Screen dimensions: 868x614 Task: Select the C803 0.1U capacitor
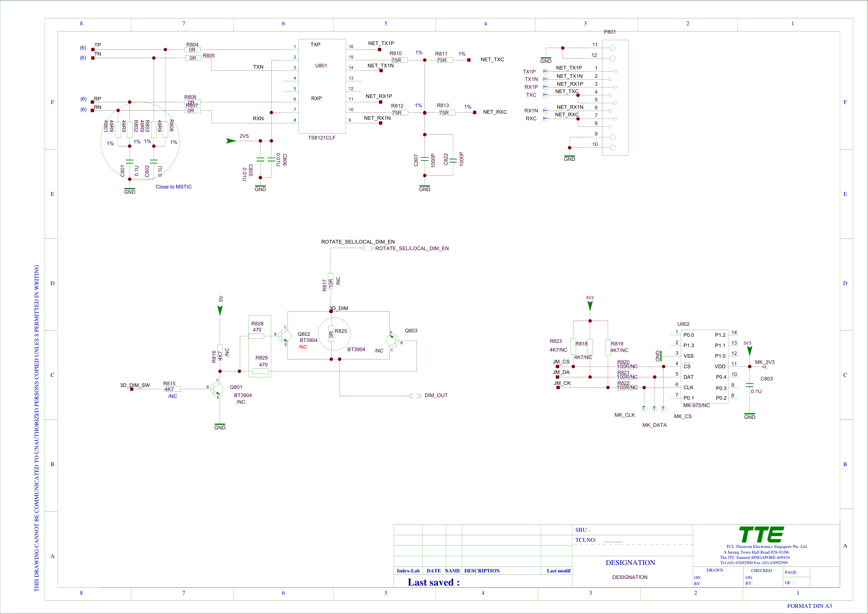point(749,385)
